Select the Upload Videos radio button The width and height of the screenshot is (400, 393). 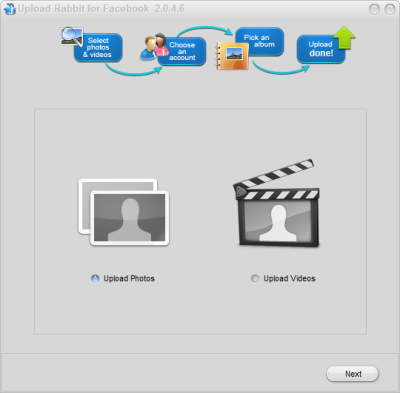point(255,278)
